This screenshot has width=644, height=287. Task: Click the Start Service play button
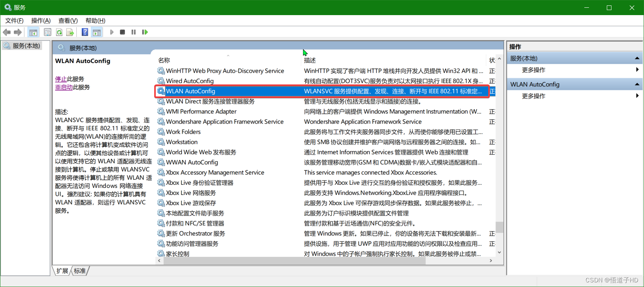[x=112, y=32]
